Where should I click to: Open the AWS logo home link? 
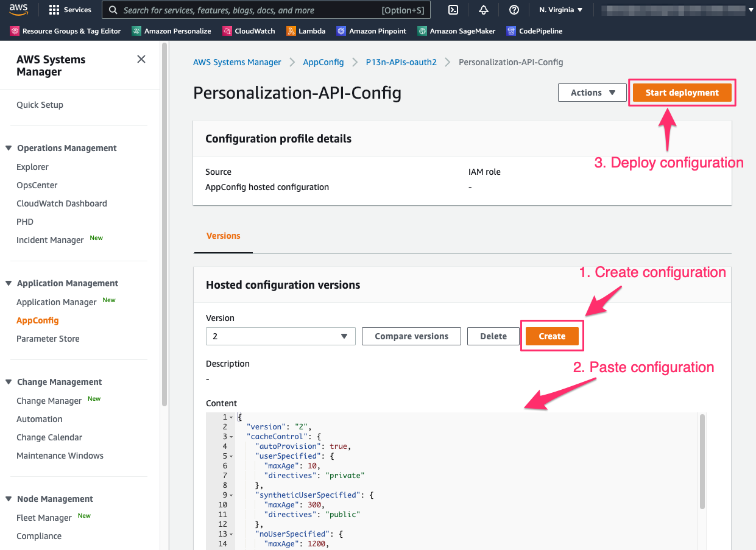coord(18,10)
